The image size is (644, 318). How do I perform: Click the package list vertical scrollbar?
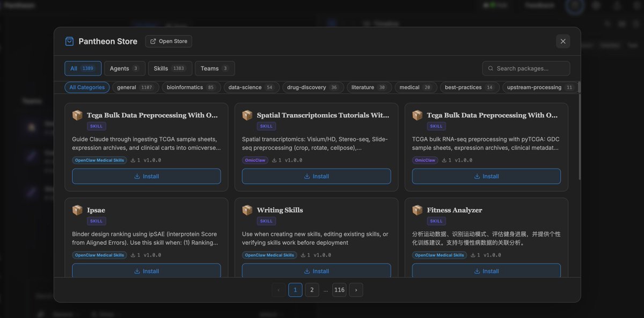[x=579, y=138]
